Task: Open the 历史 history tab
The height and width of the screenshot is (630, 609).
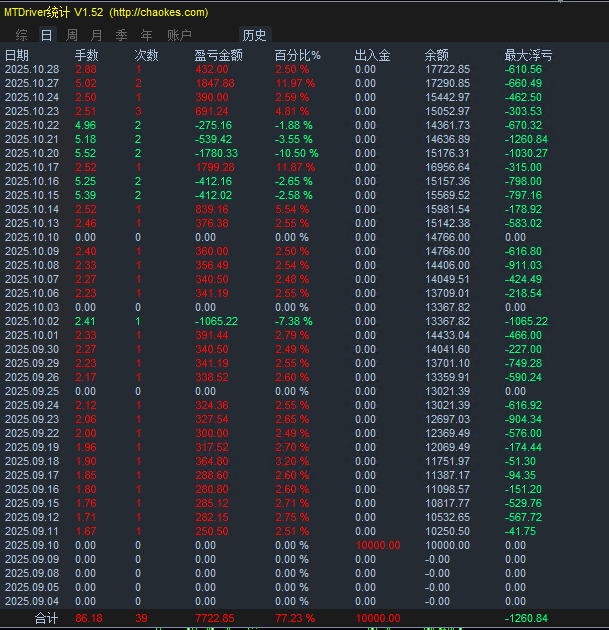Action: click(x=255, y=35)
